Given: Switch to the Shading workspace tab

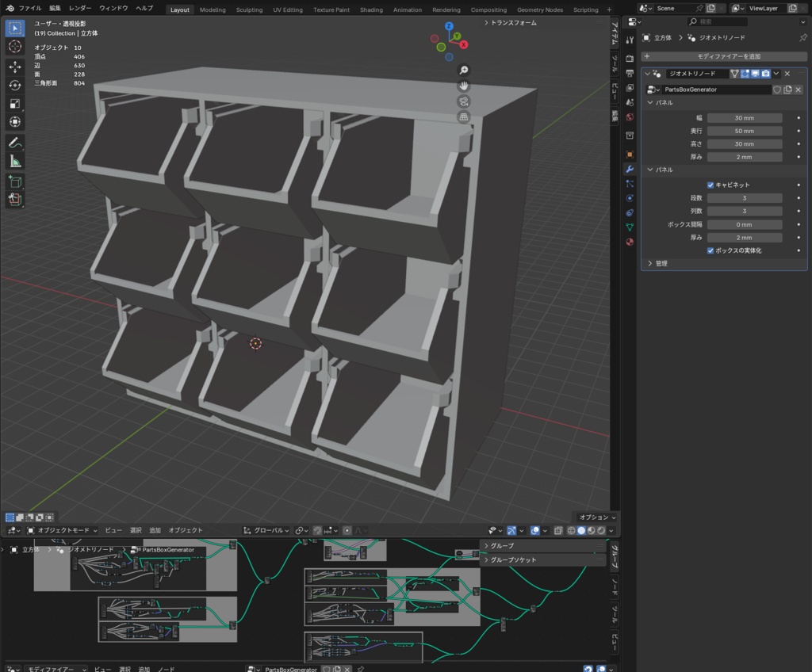Looking at the screenshot, I should 370,10.
